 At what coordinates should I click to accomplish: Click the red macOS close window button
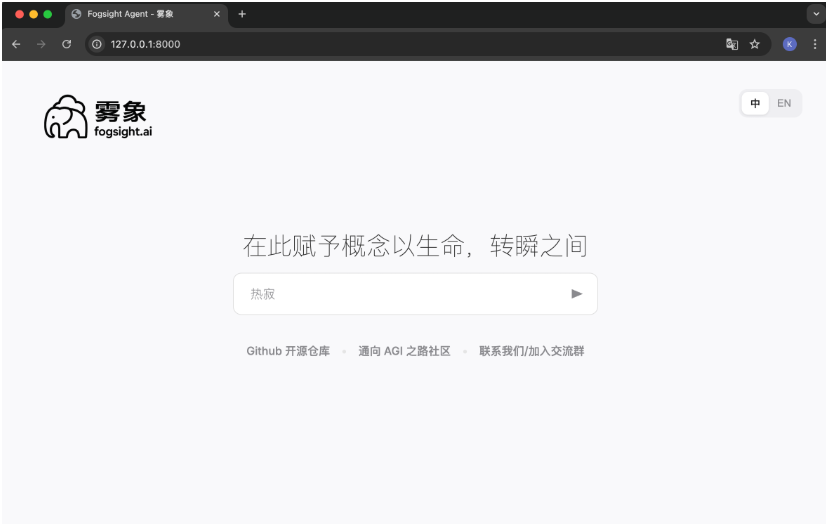pyautogui.click(x=19, y=14)
